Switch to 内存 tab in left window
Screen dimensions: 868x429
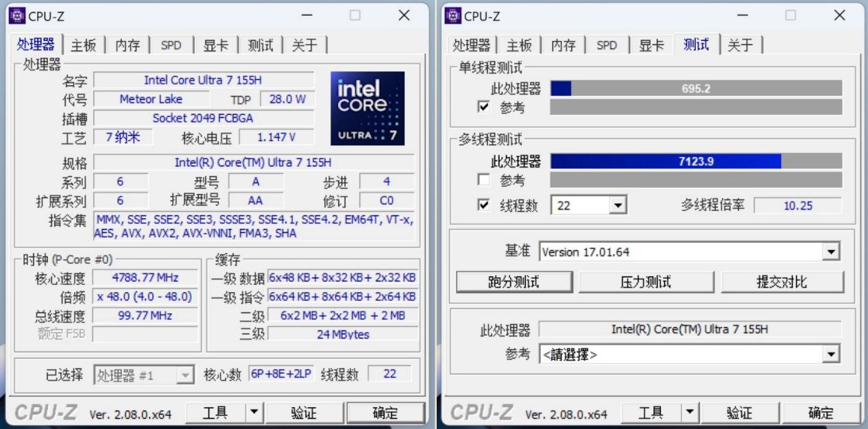point(128,45)
